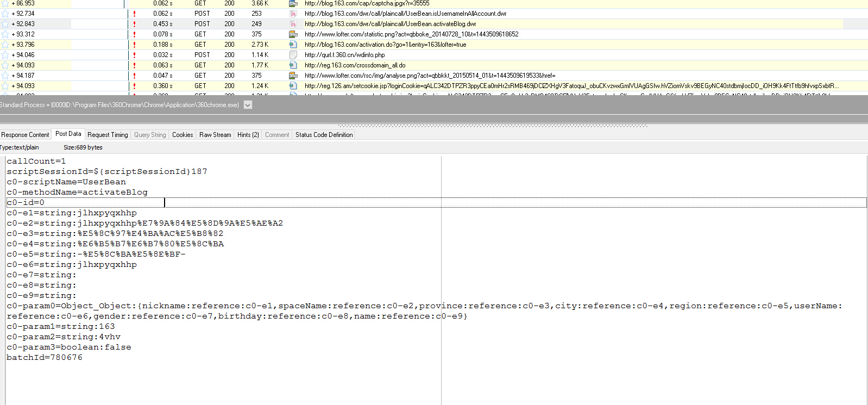Click JS file icon of isUsernameInAllAccount.dwr request
The width and height of the screenshot is (868, 405).
(x=293, y=14)
